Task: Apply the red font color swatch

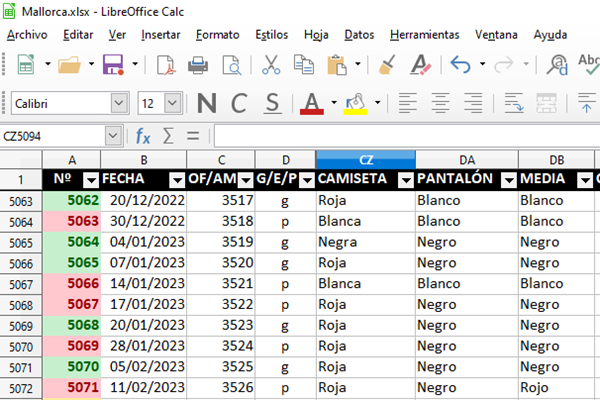Action: [311, 103]
